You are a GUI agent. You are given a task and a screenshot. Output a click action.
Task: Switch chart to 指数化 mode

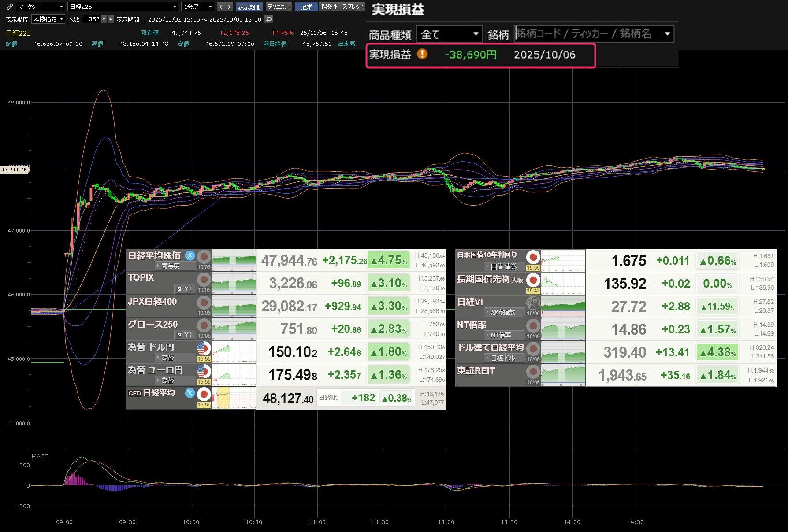click(x=330, y=7)
